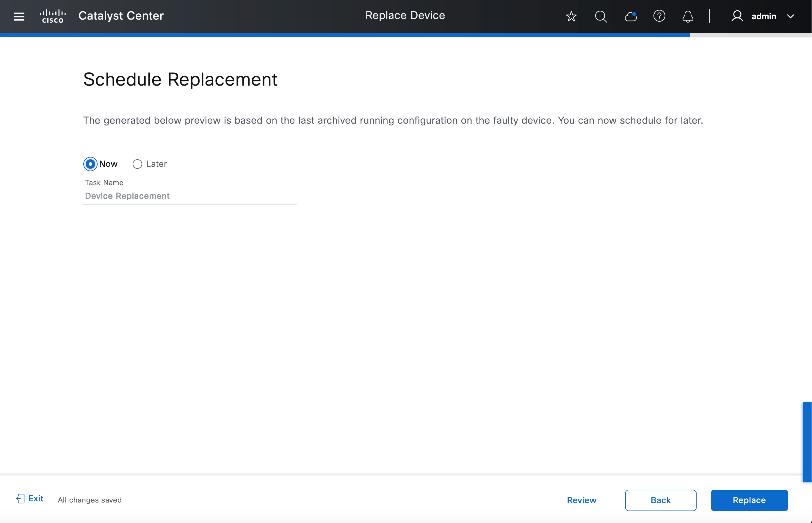This screenshot has width=812, height=523.
Task: Click the Cisco logo
Action: [53, 16]
